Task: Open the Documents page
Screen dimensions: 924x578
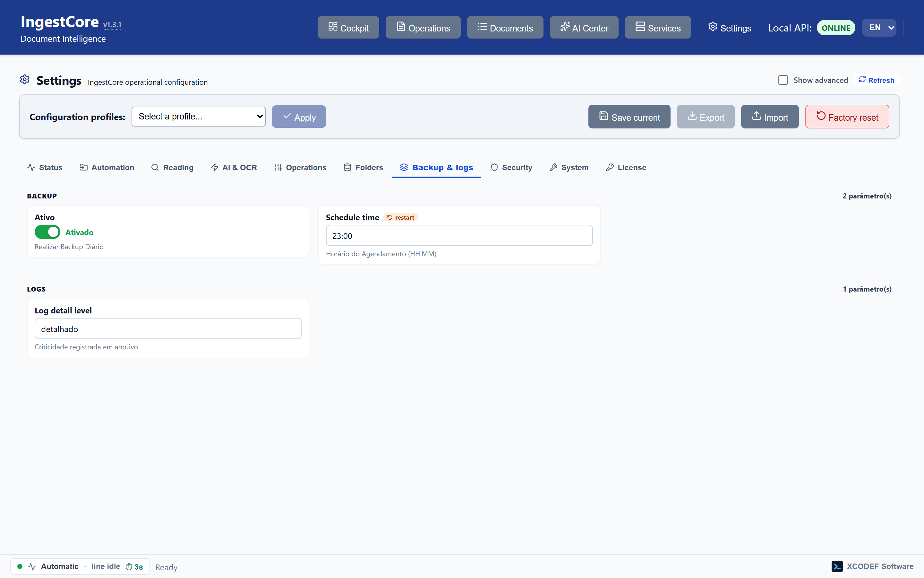Action: tap(505, 28)
